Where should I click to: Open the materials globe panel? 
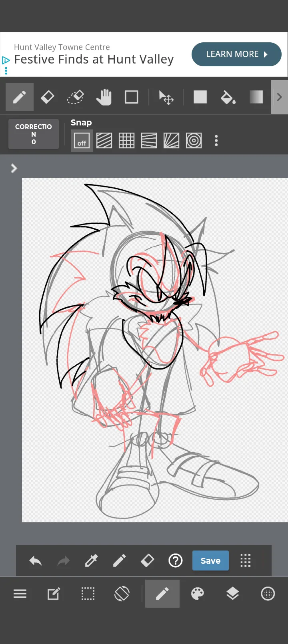click(268, 594)
